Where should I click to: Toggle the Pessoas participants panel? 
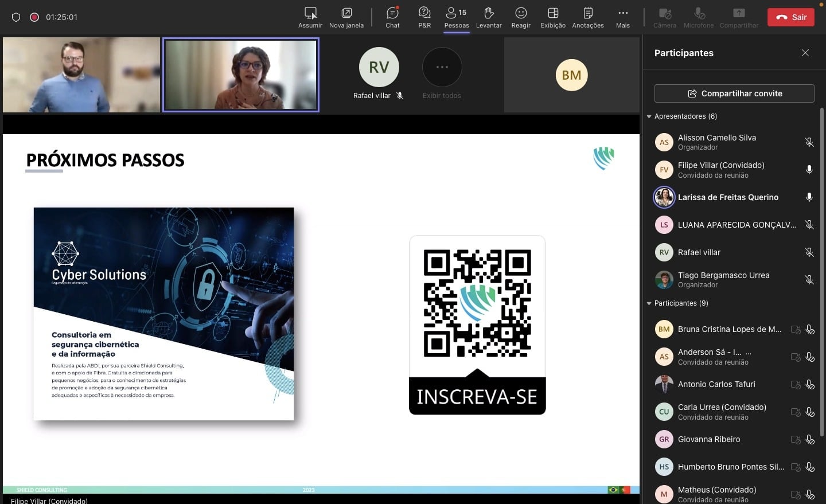[x=457, y=17]
